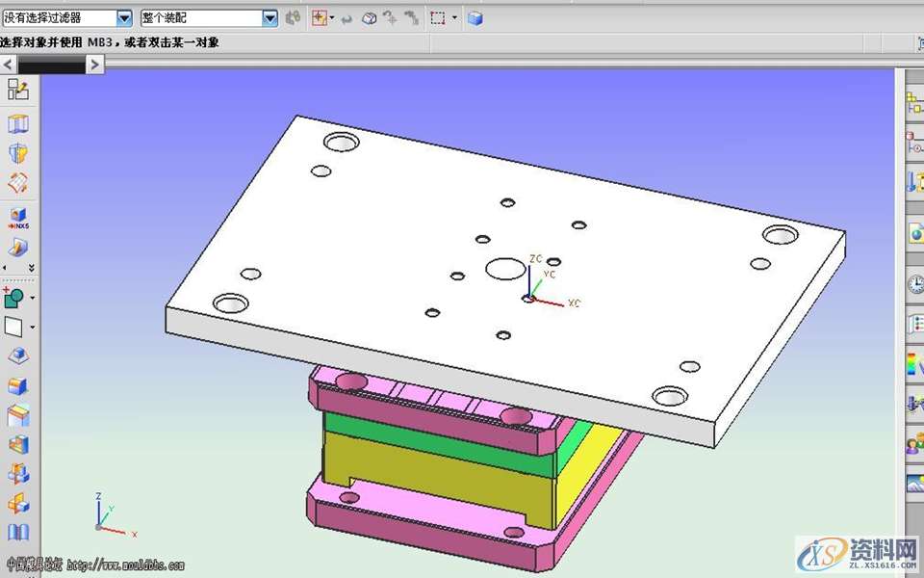Click the color gradient palette icon on right sidebar

point(914,364)
